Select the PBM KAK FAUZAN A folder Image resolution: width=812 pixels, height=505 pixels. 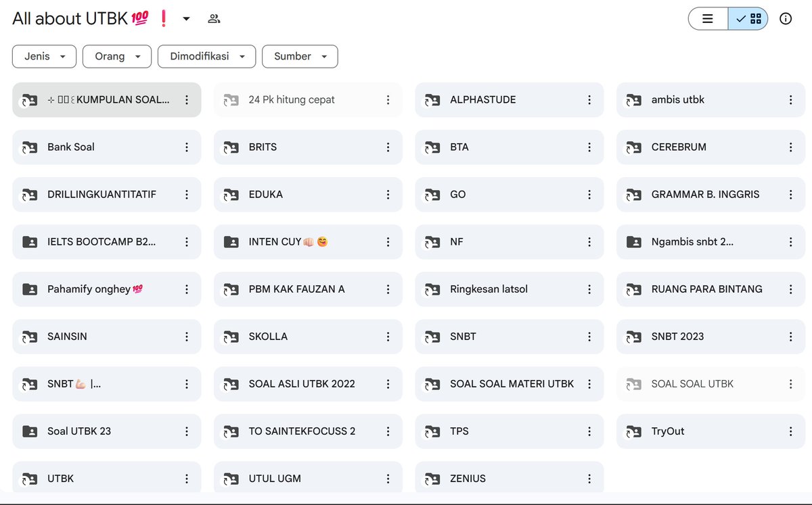coord(308,289)
